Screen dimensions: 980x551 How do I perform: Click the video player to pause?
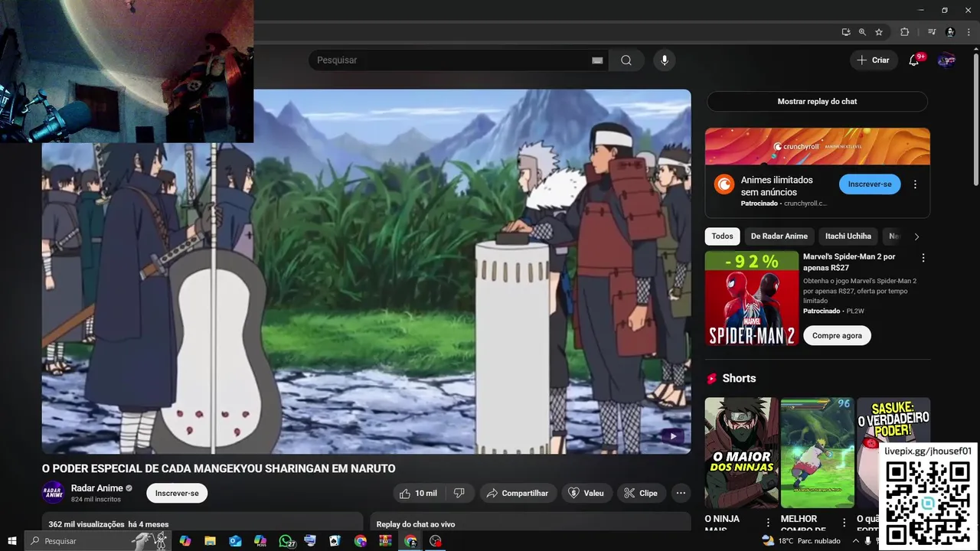pos(366,272)
